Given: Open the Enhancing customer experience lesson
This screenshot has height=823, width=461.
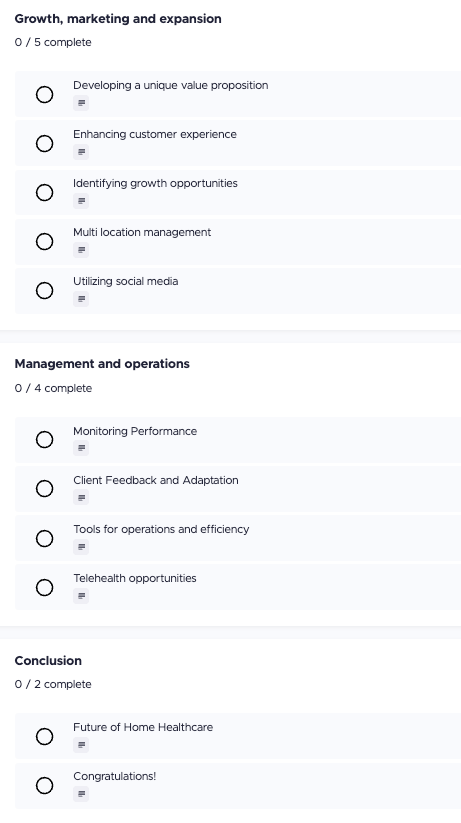Looking at the screenshot, I should coord(155,134).
